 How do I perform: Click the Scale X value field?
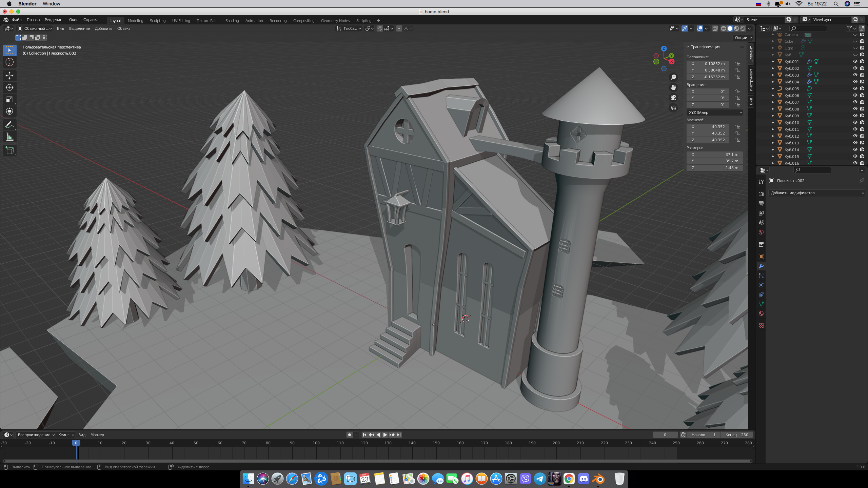[709, 127]
